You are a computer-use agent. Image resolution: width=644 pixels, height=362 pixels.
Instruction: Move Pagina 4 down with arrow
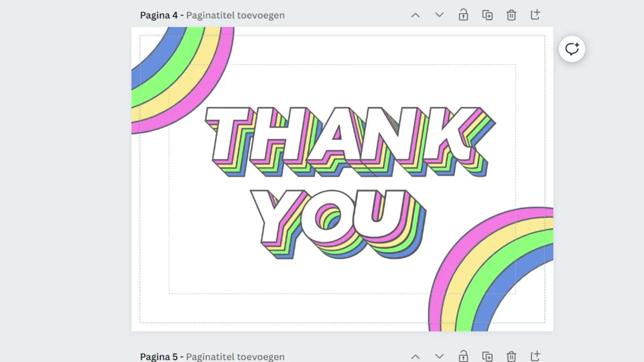click(439, 15)
